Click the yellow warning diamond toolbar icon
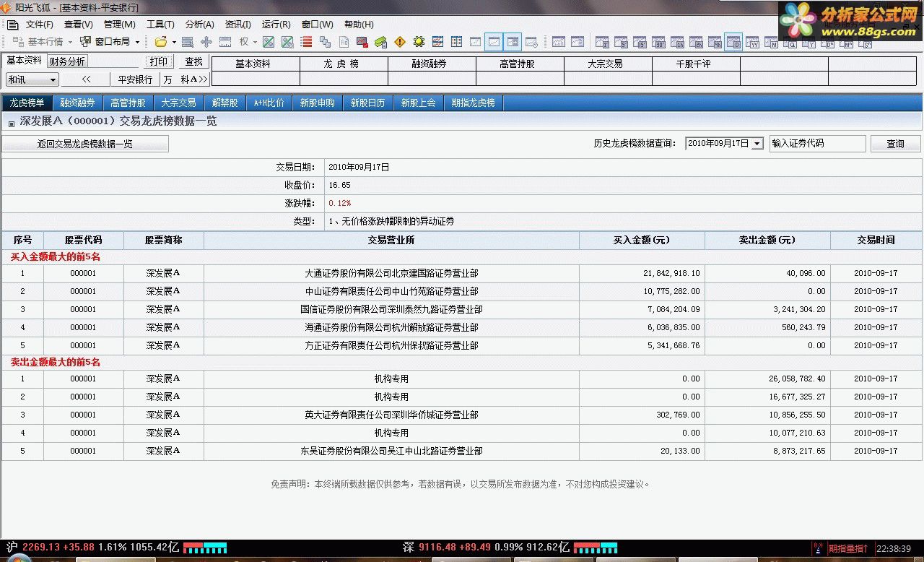The image size is (924, 562). (400, 42)
